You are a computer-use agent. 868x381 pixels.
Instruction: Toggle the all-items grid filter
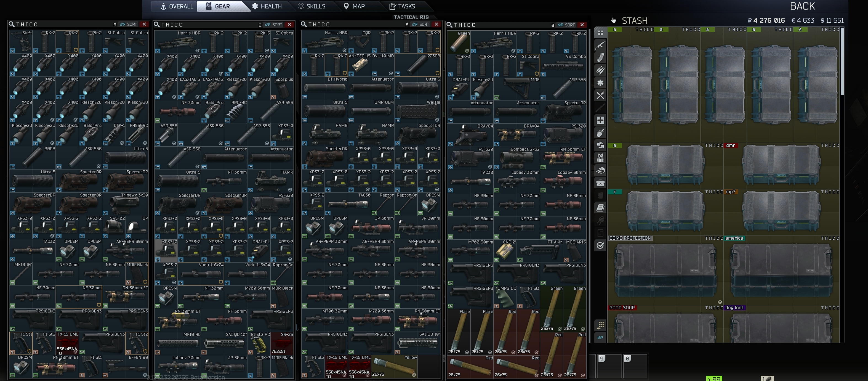(600, 33)
